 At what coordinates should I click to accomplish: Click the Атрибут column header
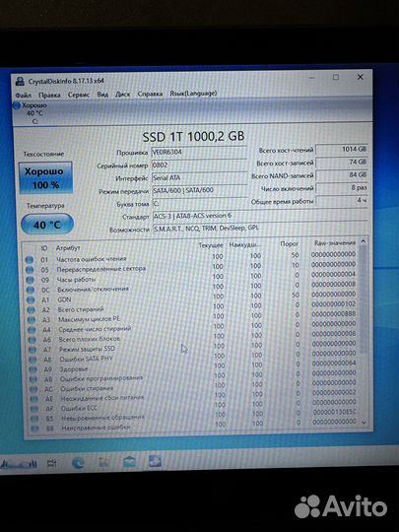(x=68, y=248)
